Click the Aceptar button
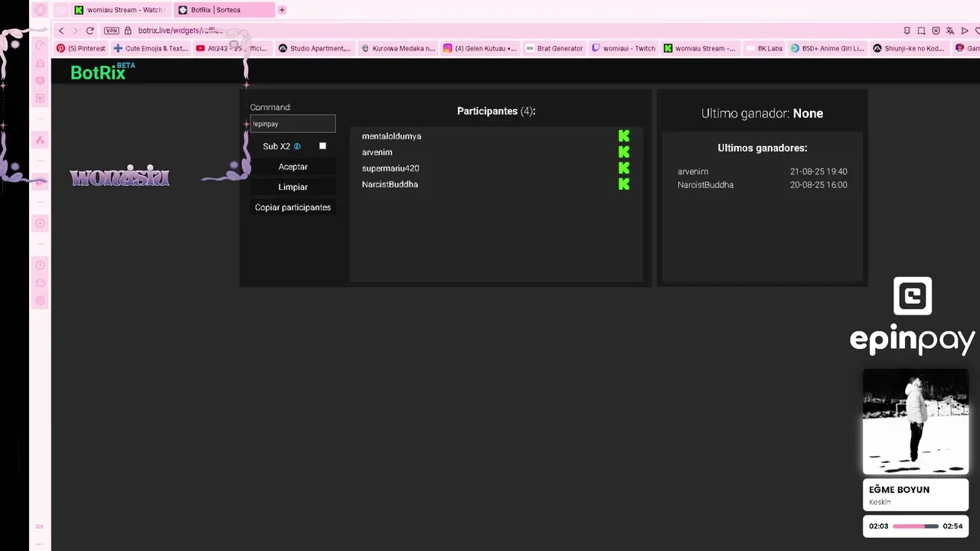 pyautogui.click(x=293, y=167)
